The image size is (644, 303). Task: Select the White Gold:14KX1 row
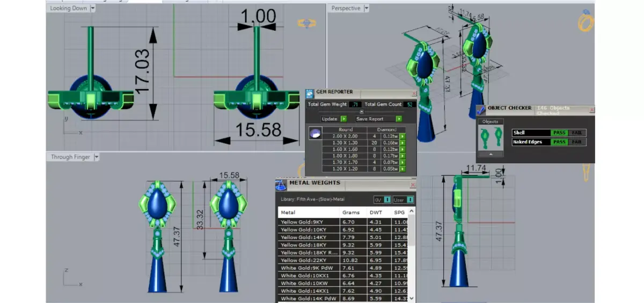[x=343, y=291]
